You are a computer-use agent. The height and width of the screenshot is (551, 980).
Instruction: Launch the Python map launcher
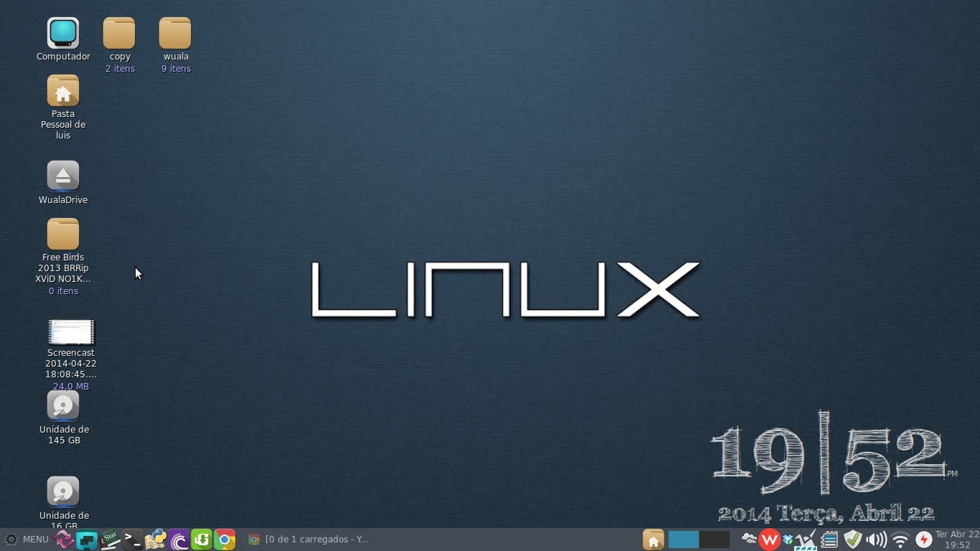click(156, 540)
